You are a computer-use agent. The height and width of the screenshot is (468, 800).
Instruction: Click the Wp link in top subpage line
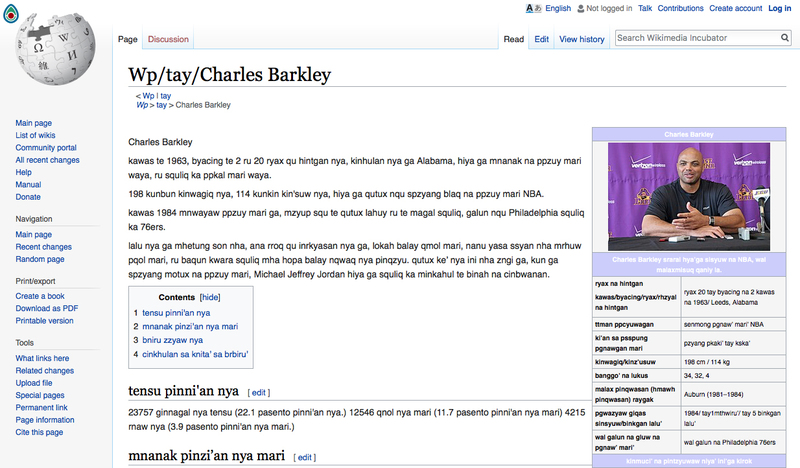148,95
